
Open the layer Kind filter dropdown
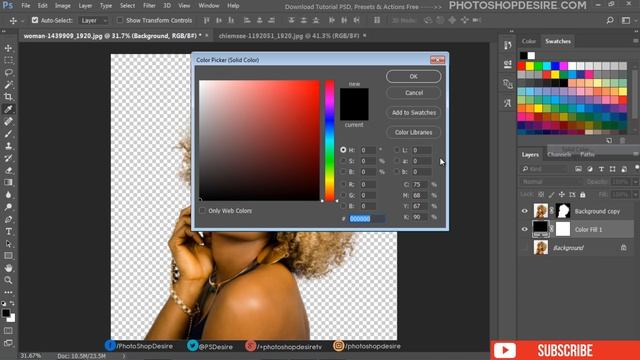545,169
